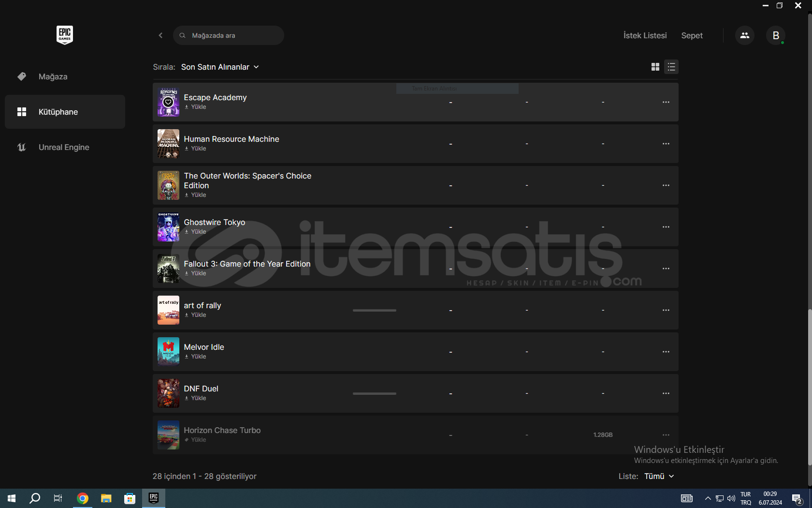Open the notification center icon
This screenshot has height=508, width=812.
click(x=797, y=498)
